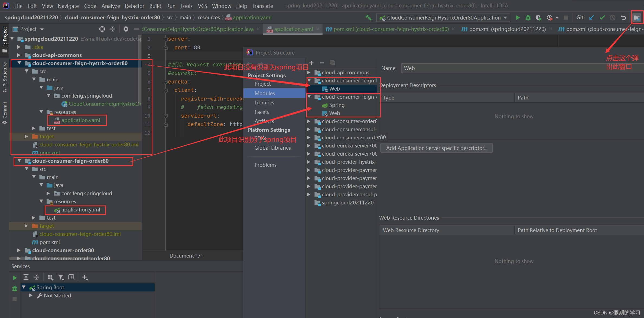Screen dimensions: 644x318
Task: Click the Build Project hammer icon
Action: pyautogui.click(x=368, y=18)
